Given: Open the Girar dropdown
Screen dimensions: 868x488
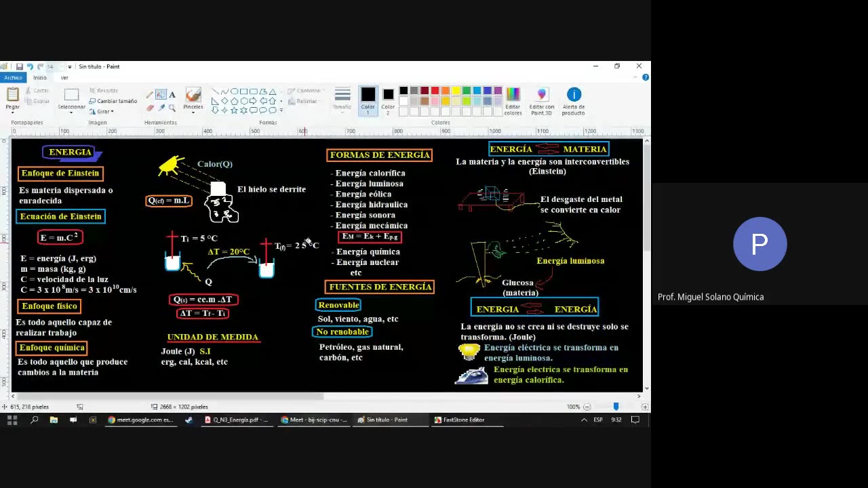Looking at the screenshot, I should 102,112.
